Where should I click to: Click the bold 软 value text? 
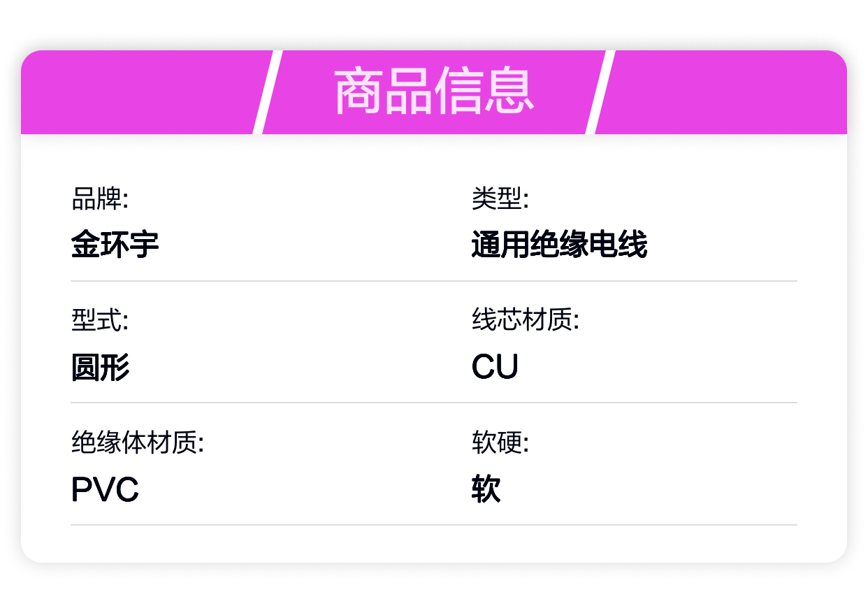click(486, 489)
